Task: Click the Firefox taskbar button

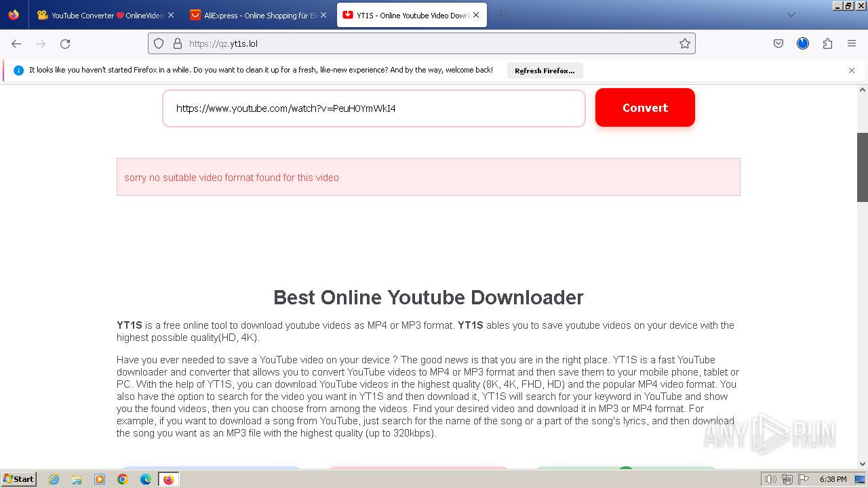Action: point(168,479)
